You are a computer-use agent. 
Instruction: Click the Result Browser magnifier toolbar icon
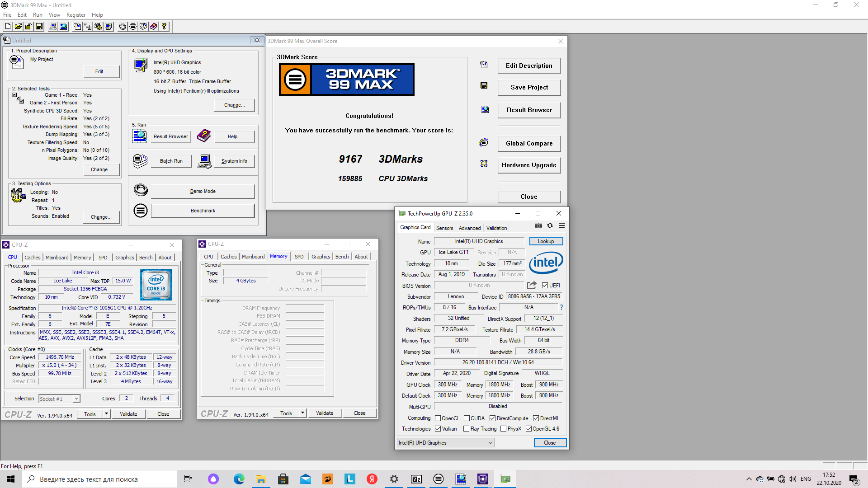[63, 27]
